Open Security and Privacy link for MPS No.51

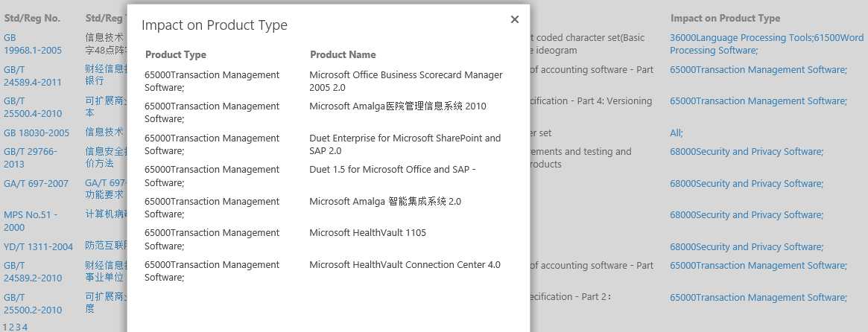click(x=747, y=214)
